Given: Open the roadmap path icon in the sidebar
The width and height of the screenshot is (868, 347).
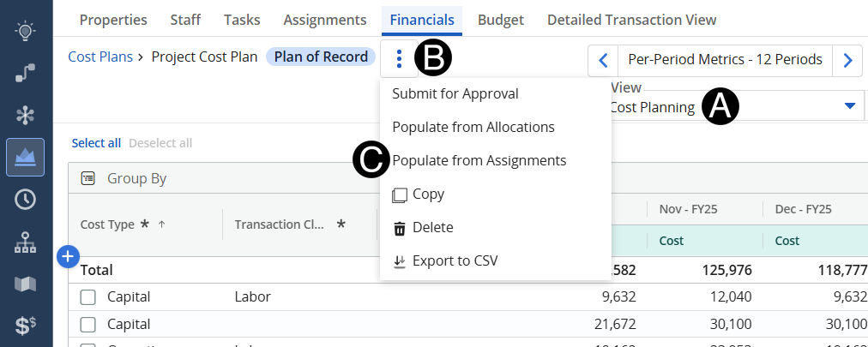Looking at the screenshot, I should click(26, 74).
